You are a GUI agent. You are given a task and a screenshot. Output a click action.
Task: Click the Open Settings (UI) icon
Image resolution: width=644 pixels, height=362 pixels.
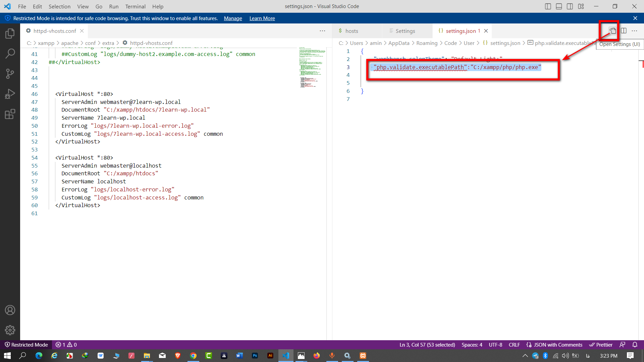pos(613,31)
